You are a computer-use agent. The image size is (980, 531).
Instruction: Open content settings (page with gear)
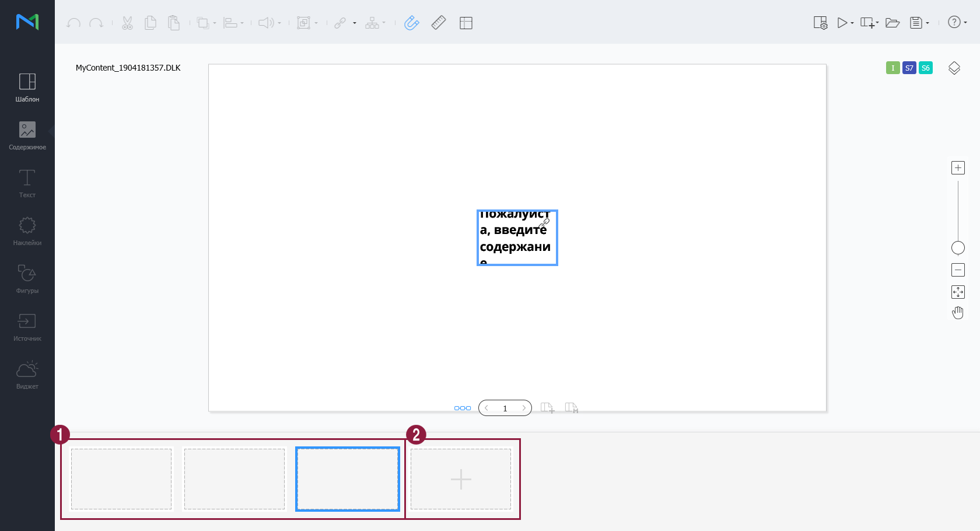pyautogui.click(x=820, y=23)
